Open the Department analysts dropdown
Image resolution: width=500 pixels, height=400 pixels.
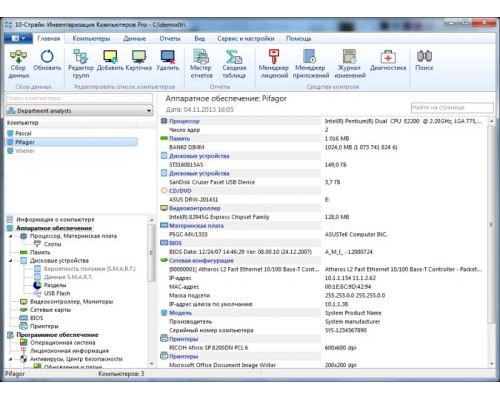coord(80,111)
